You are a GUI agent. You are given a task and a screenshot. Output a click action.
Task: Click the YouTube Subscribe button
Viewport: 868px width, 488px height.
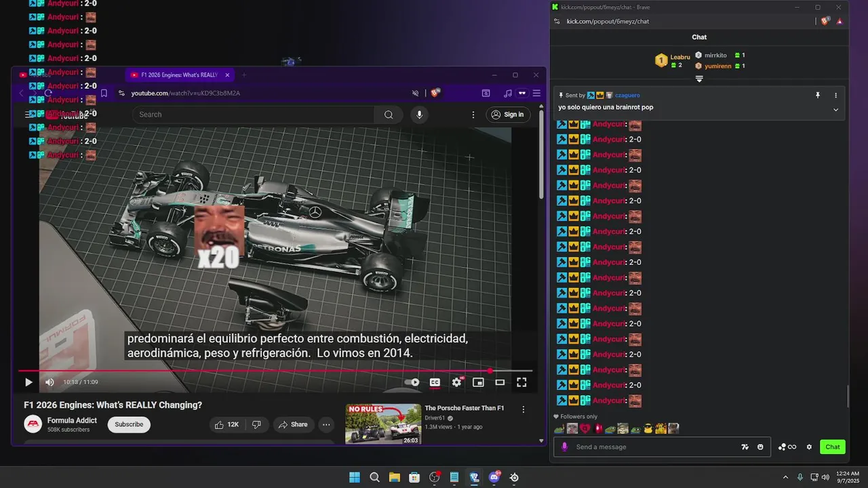[129, 424]
